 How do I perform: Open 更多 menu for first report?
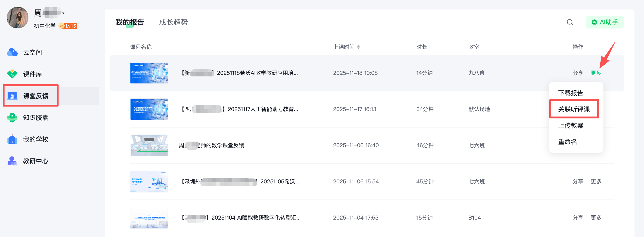(596, 73)
